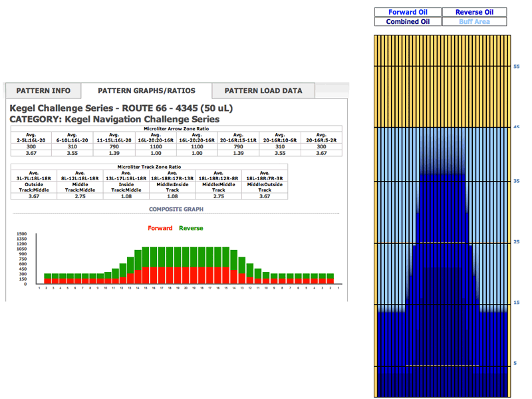Select the 'Ave. 13L-17L:18L-18R' track header
This screenshot has width=532, height=399.
pos(126,176)
